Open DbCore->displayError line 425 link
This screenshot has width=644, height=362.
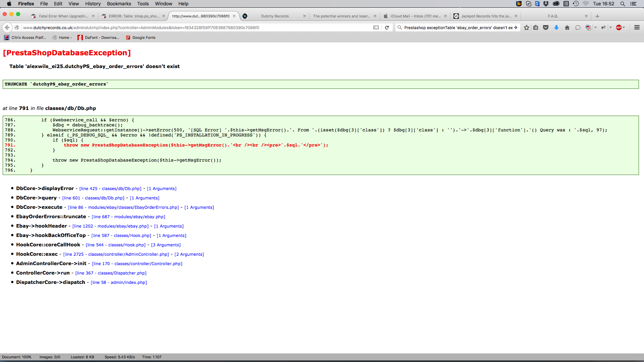tap(110, 189)
